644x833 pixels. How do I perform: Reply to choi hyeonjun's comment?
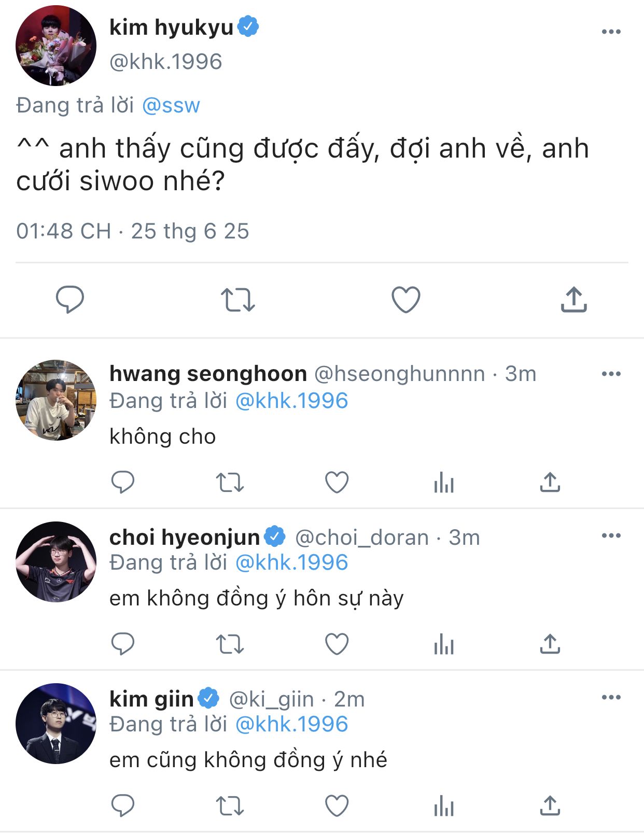[123, 644]
